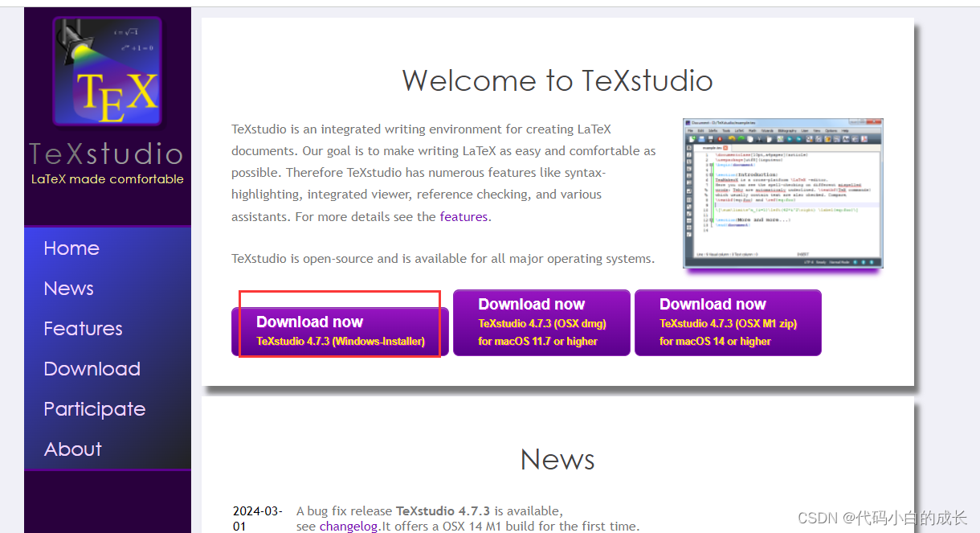This screenshot has height=533, width=980.
Task: Click the 'News' section heading
Action: (557, 460)
